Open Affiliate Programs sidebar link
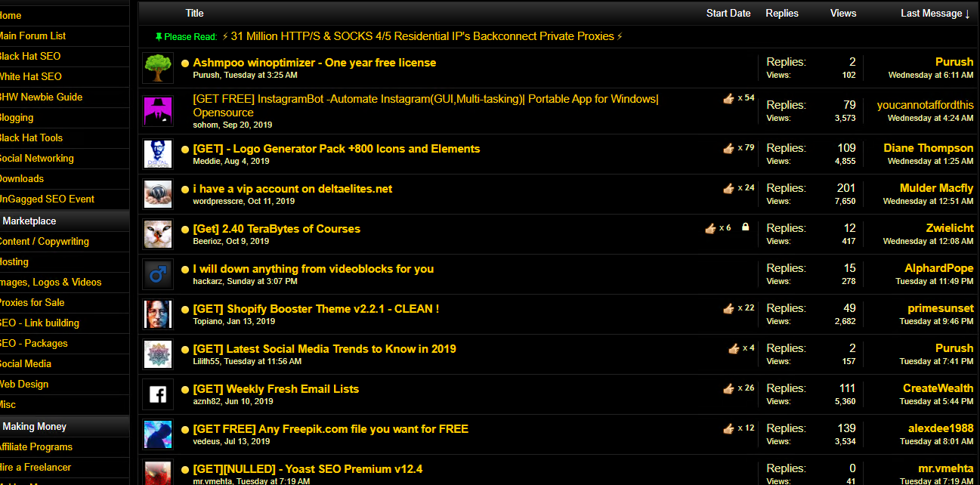 pyautogui.click(x=35, y=446)
